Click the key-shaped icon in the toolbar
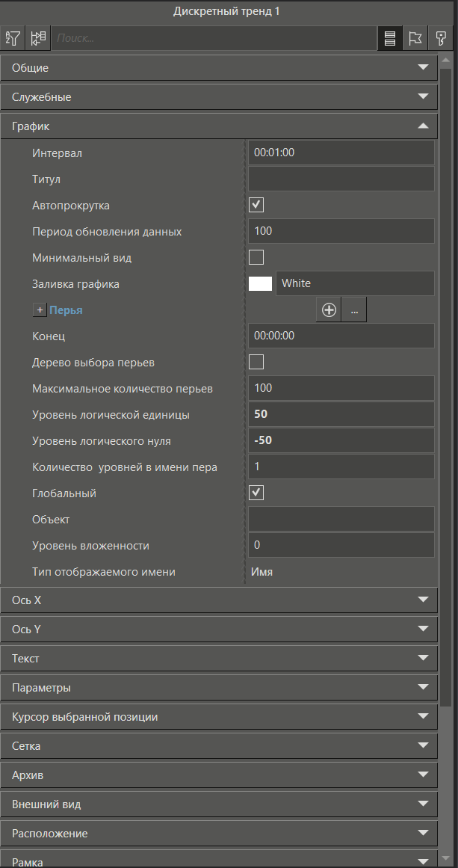Screen dimensions: 458x868 point(441,39)
